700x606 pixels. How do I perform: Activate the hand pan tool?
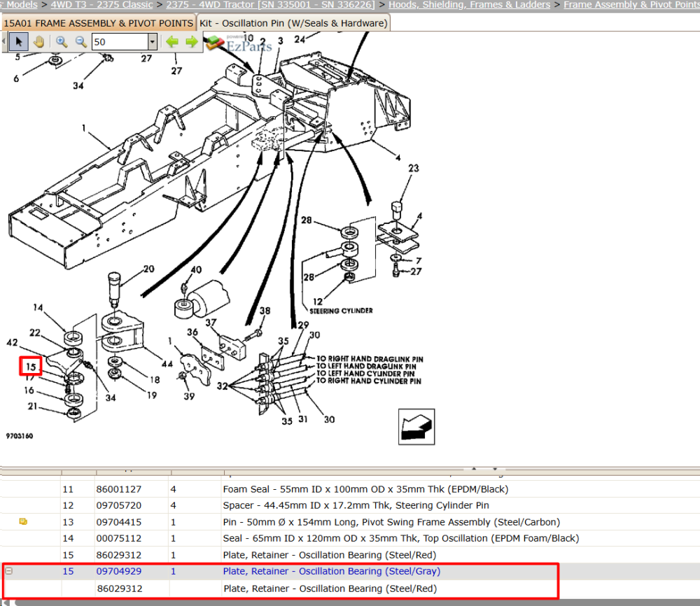(x=38, y=42)
